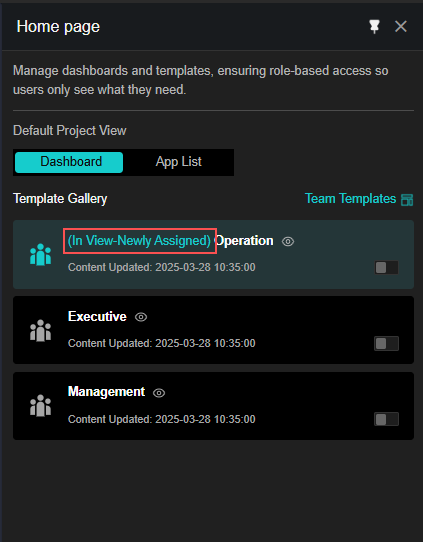The width and height of the screenshot is (423, 542).
Task: Toggle the Operation template switch
Action: click(x=386, y=268)
